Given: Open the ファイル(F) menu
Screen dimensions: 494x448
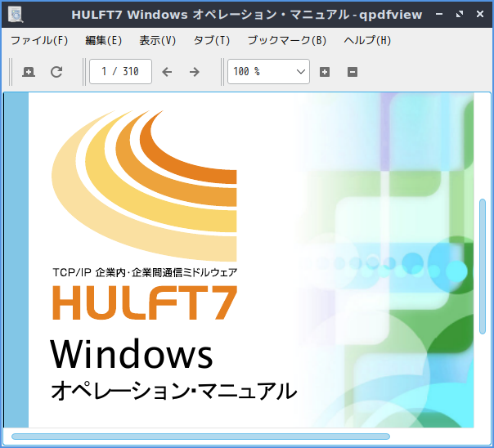Looking at the screenshot, I should pos(39,40).
